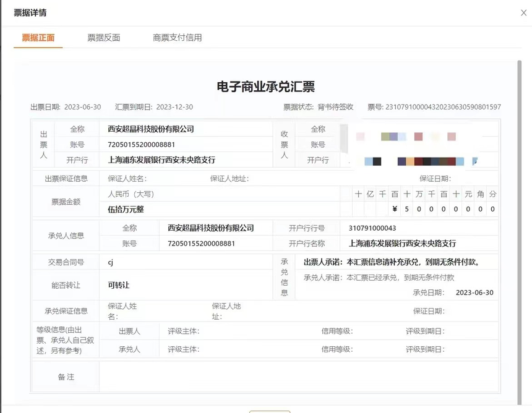This screenshot has width=532, height=413.
Task: Click the title 电子商业承兑汇票
Action: click(x=265, y=87)
